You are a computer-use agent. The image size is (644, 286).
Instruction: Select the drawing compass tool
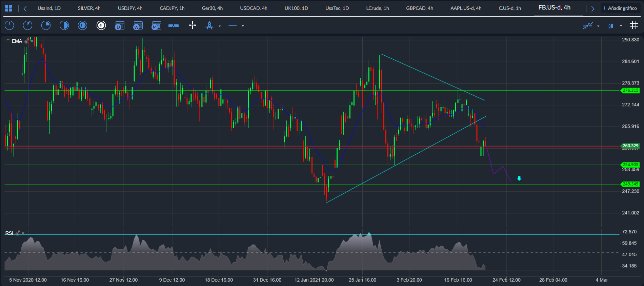[x=209, y=25]
